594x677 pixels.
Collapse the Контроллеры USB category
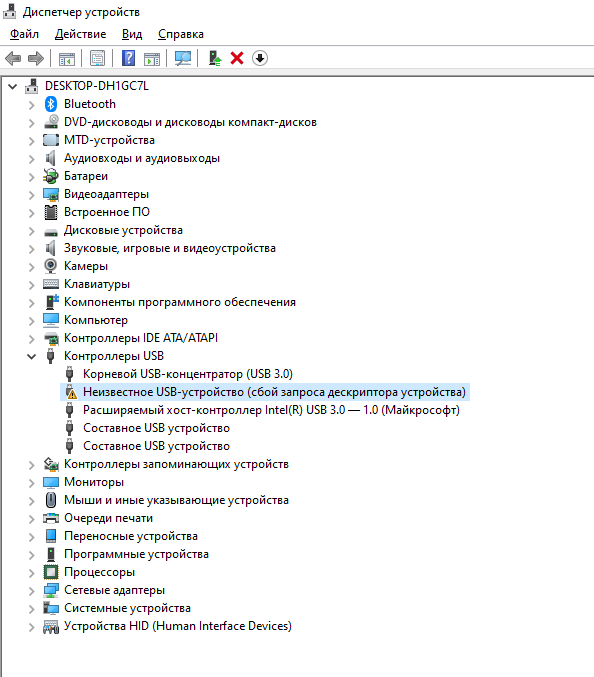(32, 356)
